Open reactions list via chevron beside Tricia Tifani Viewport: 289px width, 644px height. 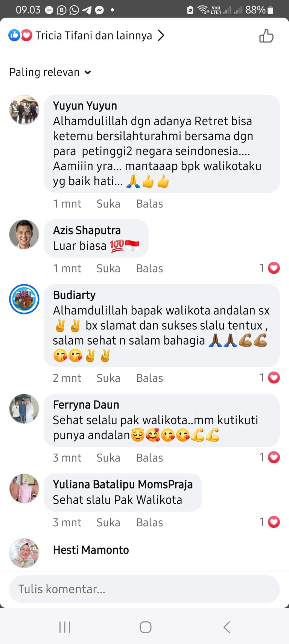click(x=161, y=35)
